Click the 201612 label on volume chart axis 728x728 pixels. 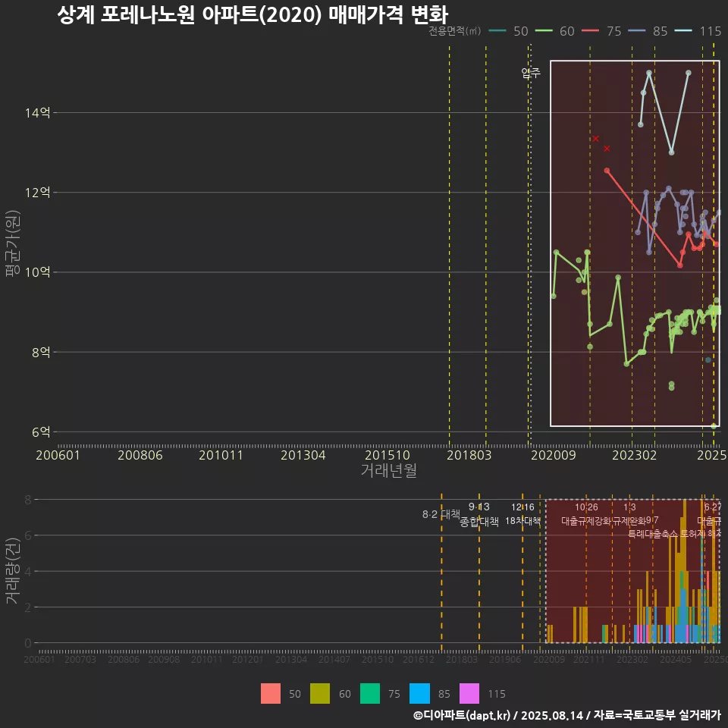(419, 659)
